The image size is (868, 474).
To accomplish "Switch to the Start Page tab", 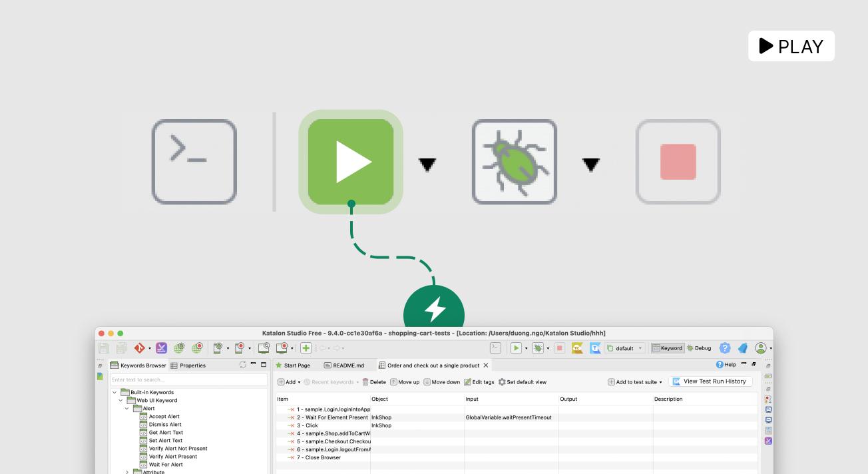I will pos(294,365).
